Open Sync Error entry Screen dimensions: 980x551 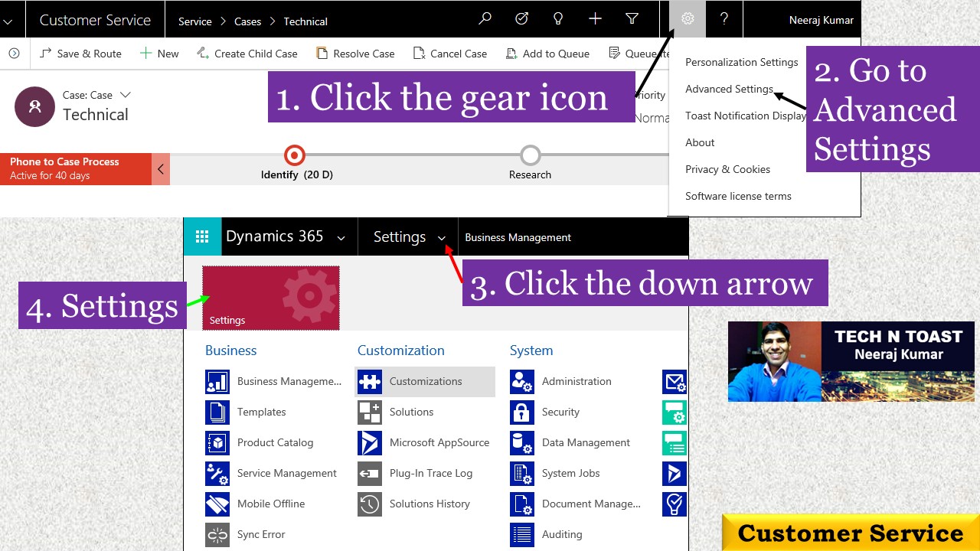coord(245,534)
